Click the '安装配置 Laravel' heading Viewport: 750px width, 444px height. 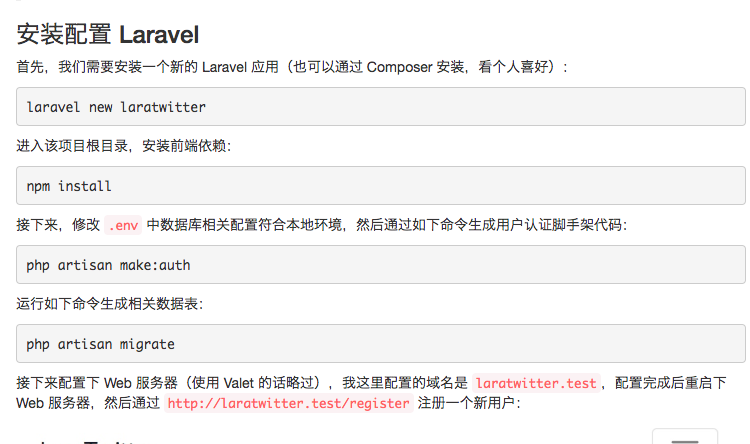tap(108, 34)
